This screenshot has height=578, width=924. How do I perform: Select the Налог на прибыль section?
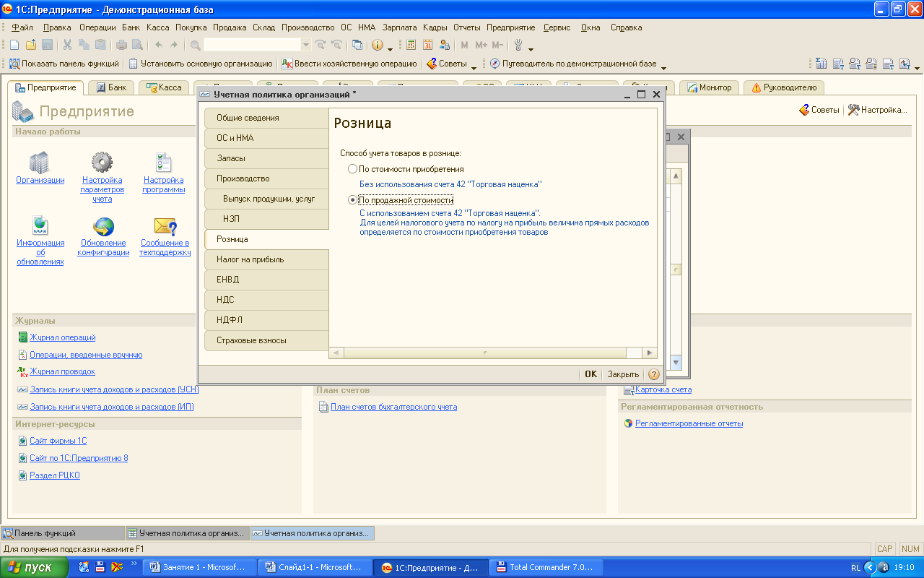[x=266, y=259]
